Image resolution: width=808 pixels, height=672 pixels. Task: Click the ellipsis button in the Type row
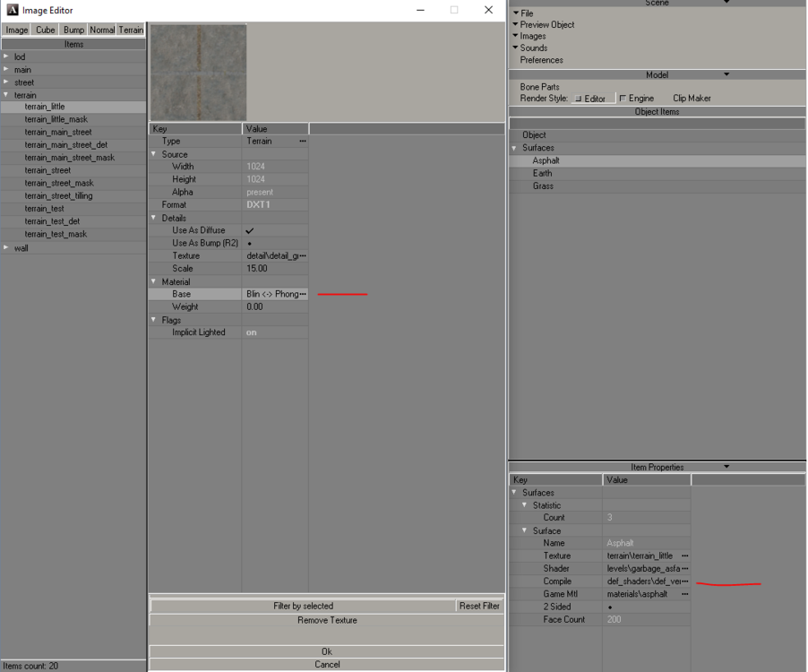pyautogui.click(x=302, y=142)
